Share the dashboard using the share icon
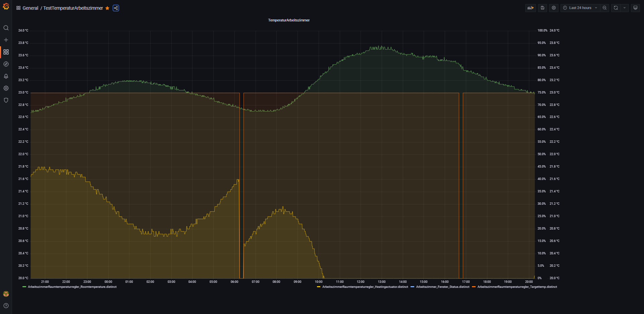Viewport: 644px width, 314px height. [116, 8]
